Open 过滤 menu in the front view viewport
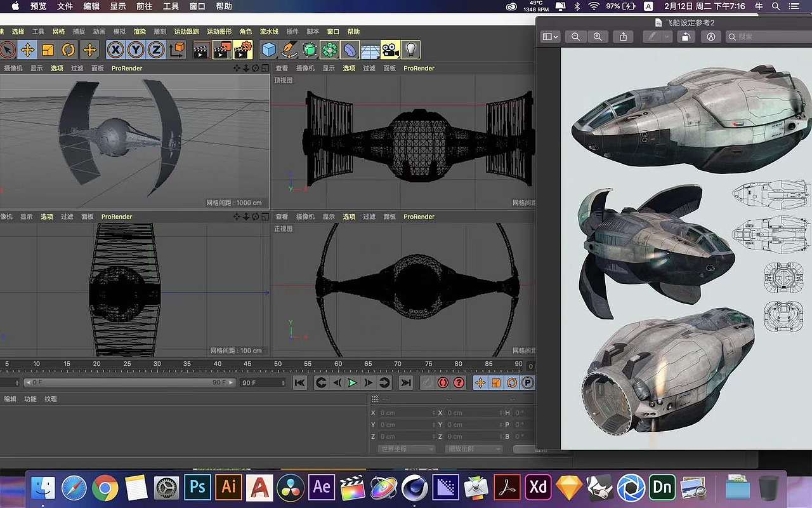Viewport: 812px width, 508px height. coord(369,217)
